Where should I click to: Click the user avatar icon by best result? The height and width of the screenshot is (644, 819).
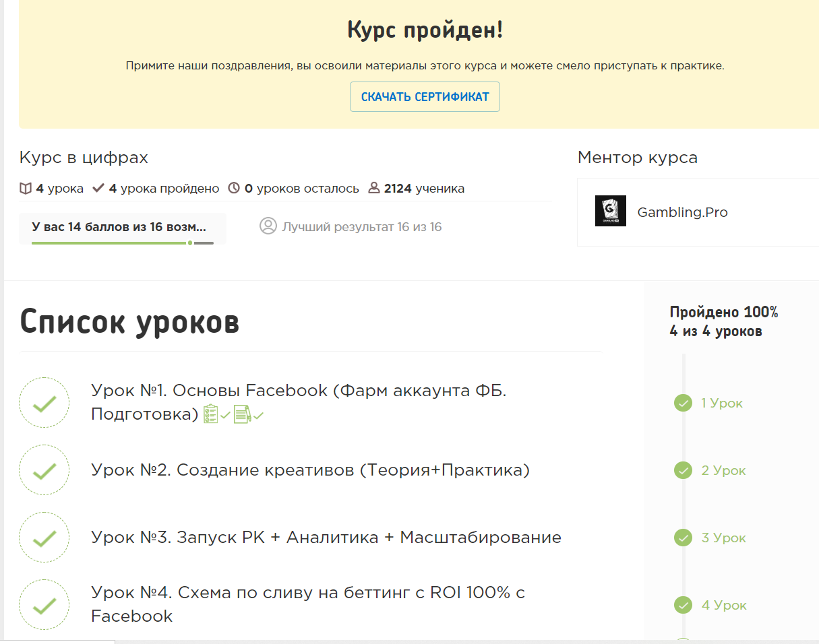[x=268, y=226]
